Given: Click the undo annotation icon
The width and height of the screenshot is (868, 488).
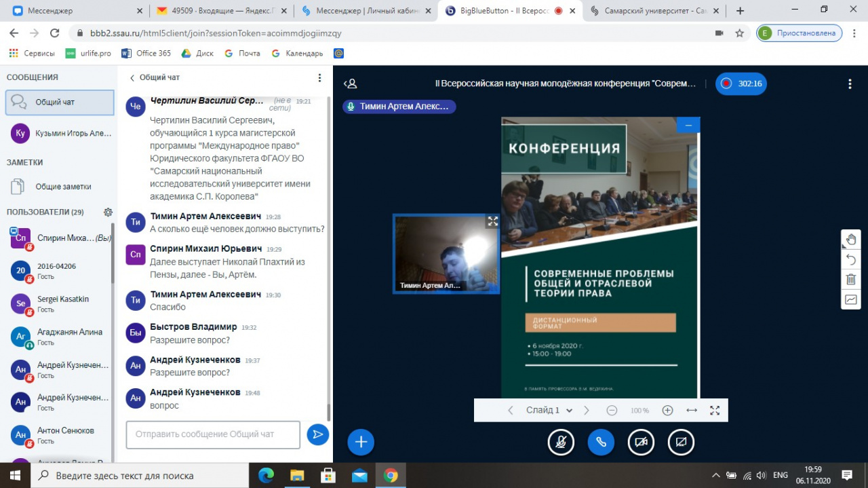Looking at the screenshot, I should click(851, 259).
